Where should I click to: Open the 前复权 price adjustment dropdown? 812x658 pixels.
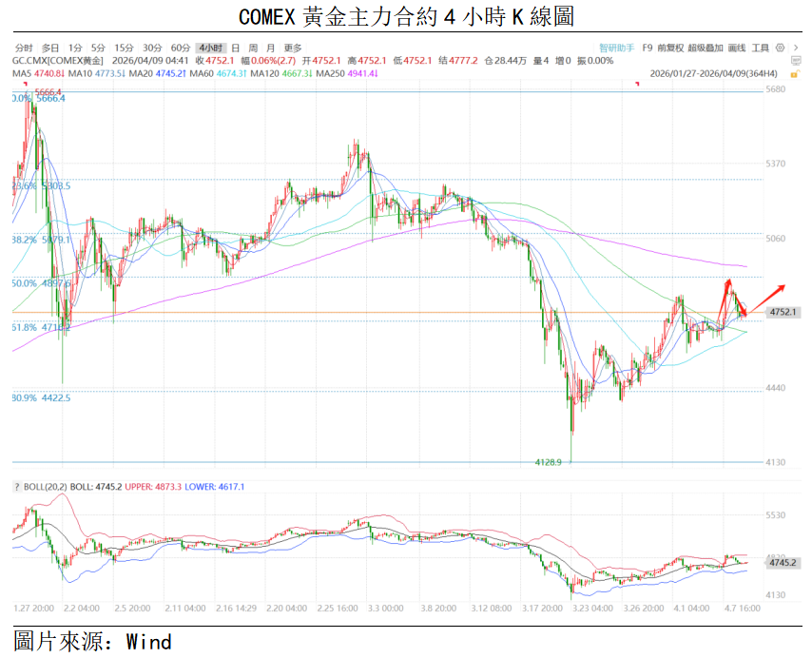point(668,48)
